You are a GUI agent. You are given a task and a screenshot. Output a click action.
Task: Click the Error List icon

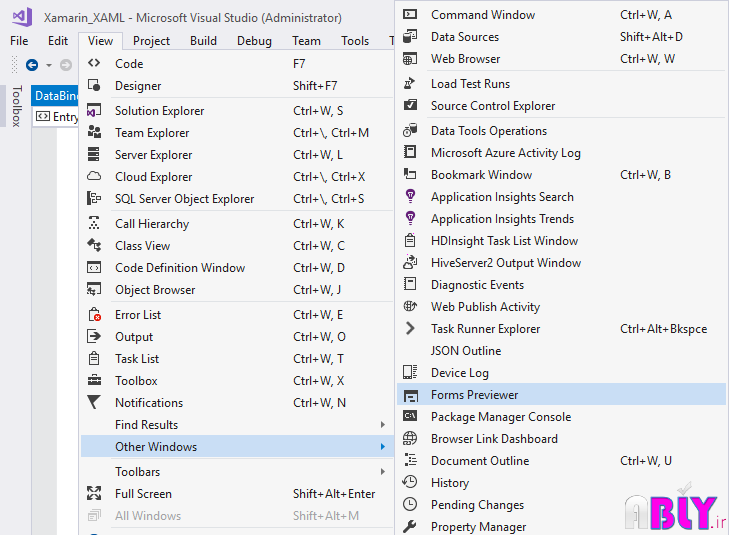[x=94, y=314]
